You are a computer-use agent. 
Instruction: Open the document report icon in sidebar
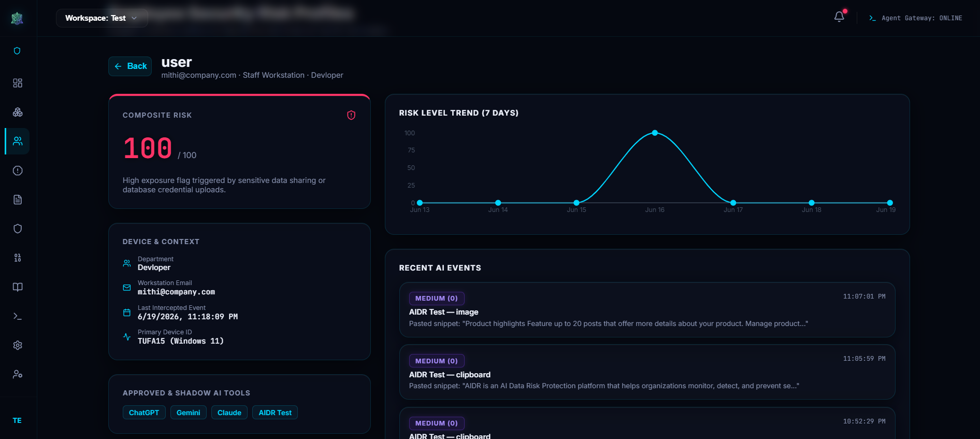(18, 200)
